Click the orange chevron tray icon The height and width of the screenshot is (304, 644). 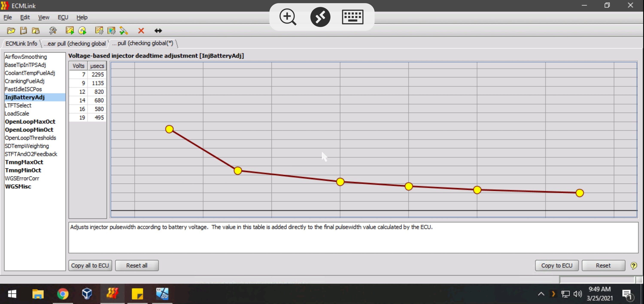click(x=553, y=294)
